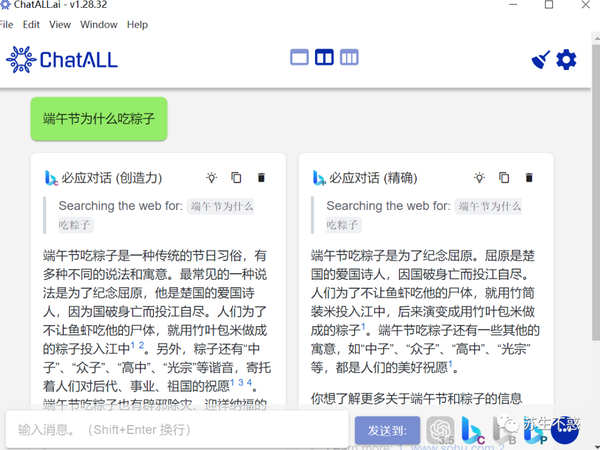Open the View menu

pyautogui.click(x=60, y=24)
